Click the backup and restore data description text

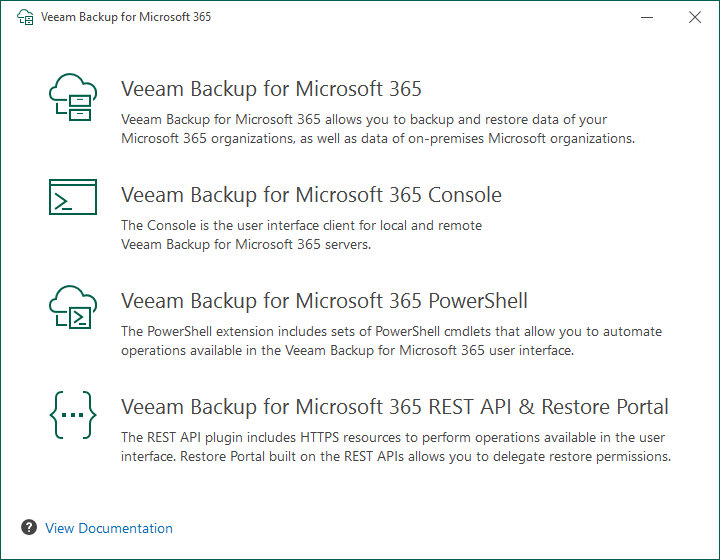(x=363, y=119)
